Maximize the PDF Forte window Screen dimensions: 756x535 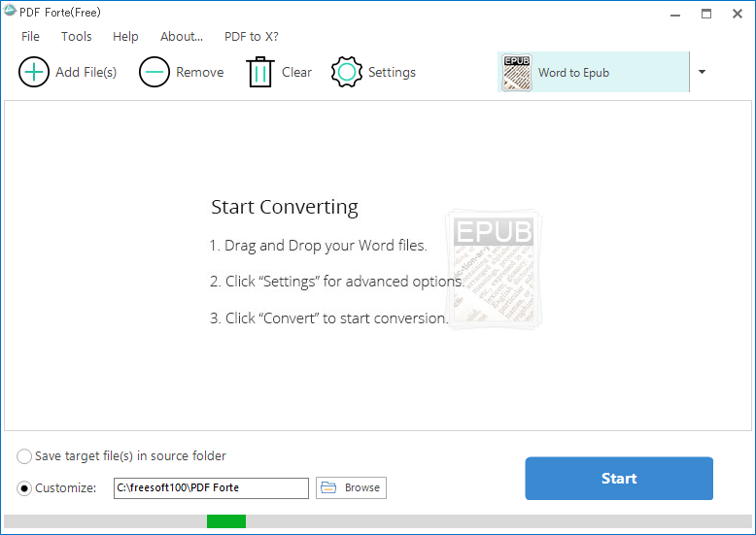coord(706,14)
